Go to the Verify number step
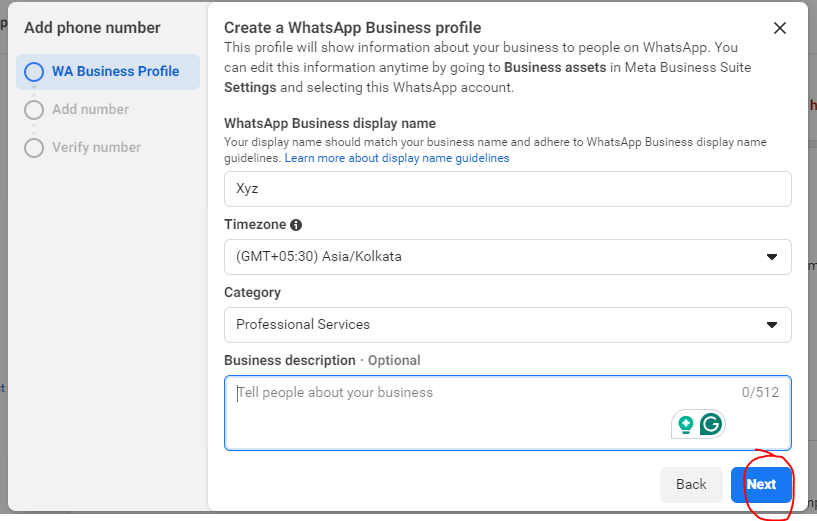This screenshot has height=521, width=817. [96, 147]
